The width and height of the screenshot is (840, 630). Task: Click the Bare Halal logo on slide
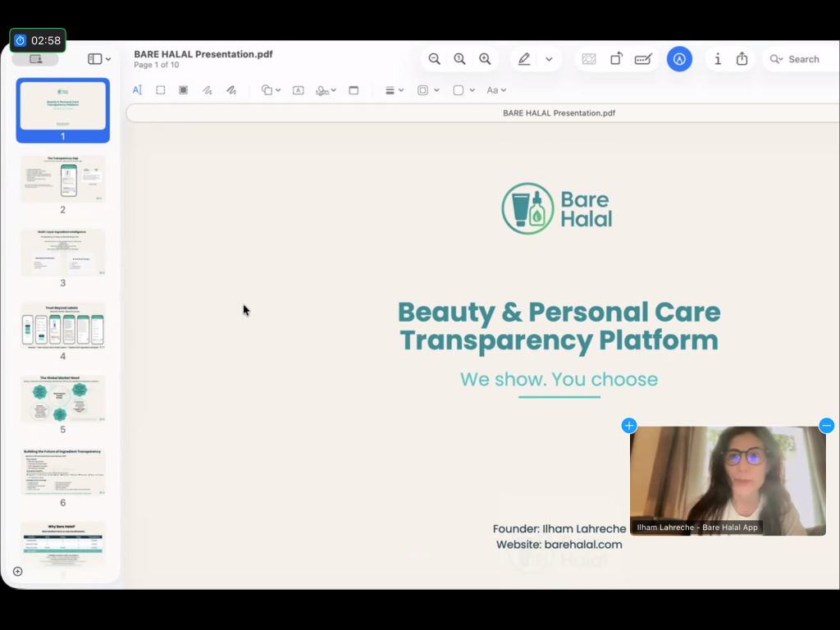point(557,208)
